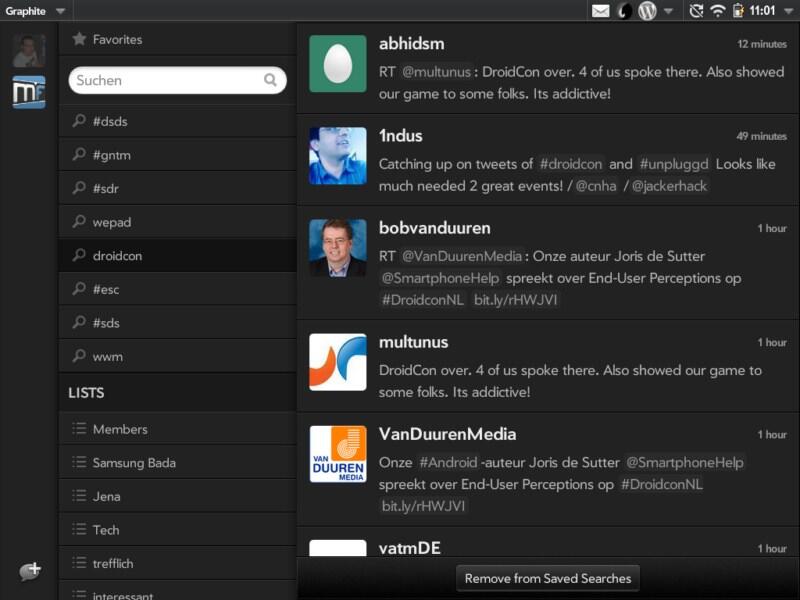Focus the Suchen search field
Image resolution: width=800 pixels, height=600 pixels.
(178, 80)
